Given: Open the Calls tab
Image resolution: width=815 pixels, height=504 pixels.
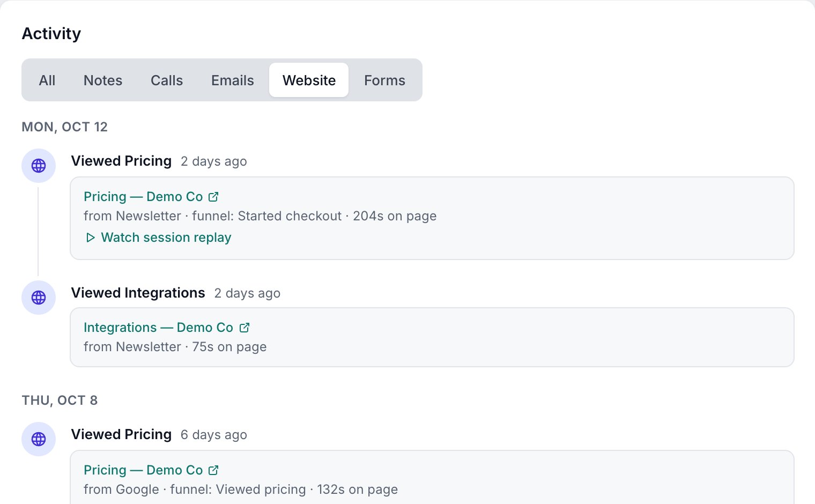Looking at the screenshot, I should pyautogui.click(x=167, y=80).
